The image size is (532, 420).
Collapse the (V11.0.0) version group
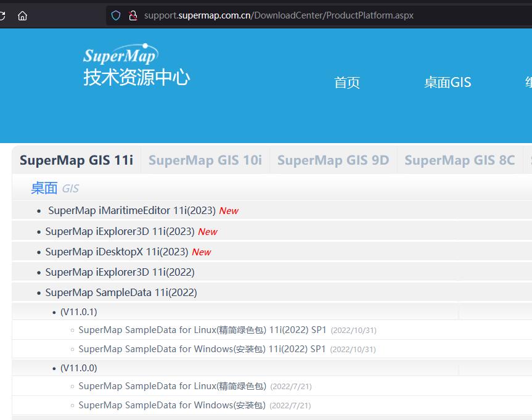pyautogui.click(x=79, y=368)
